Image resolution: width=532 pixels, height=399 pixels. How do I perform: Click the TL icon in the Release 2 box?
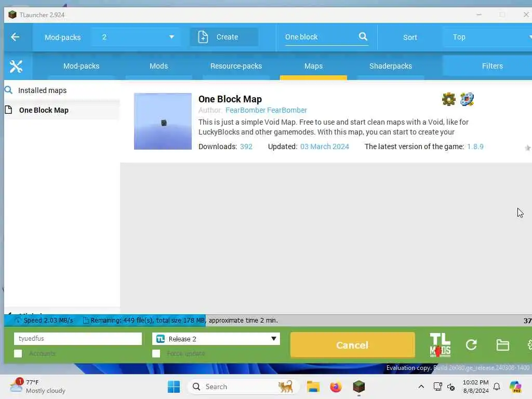[160, 339]
